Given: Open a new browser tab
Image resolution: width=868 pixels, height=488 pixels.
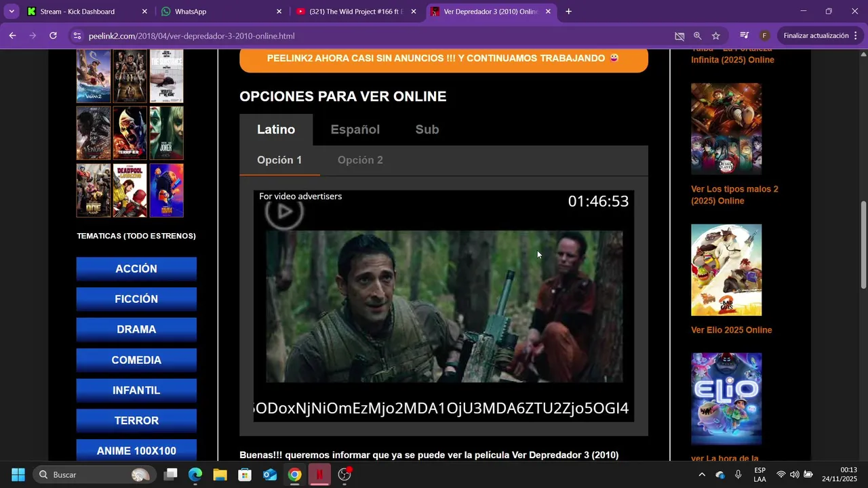Looking at the screenshot, I should coord(568,12).
